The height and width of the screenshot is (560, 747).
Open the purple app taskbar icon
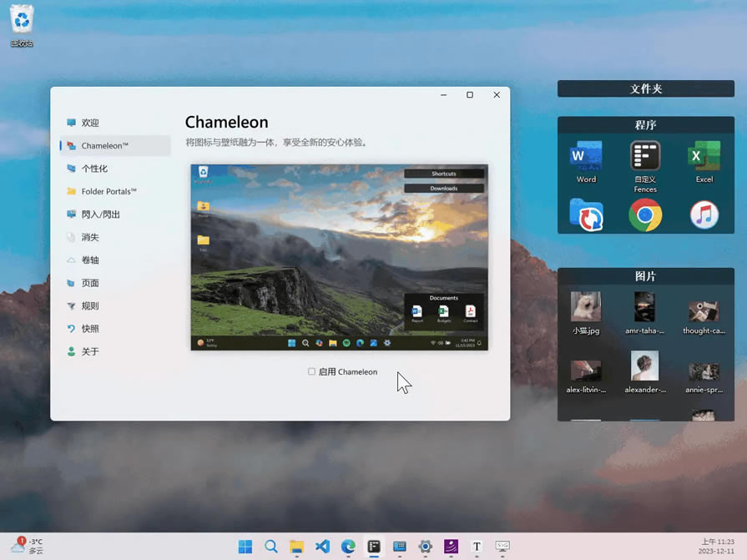(x=452, y=547)
